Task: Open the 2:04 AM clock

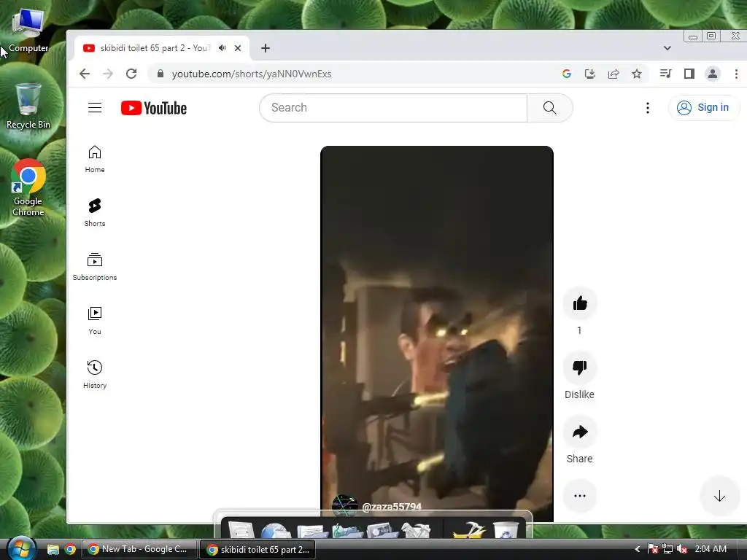Action: [x=711, y=549]
